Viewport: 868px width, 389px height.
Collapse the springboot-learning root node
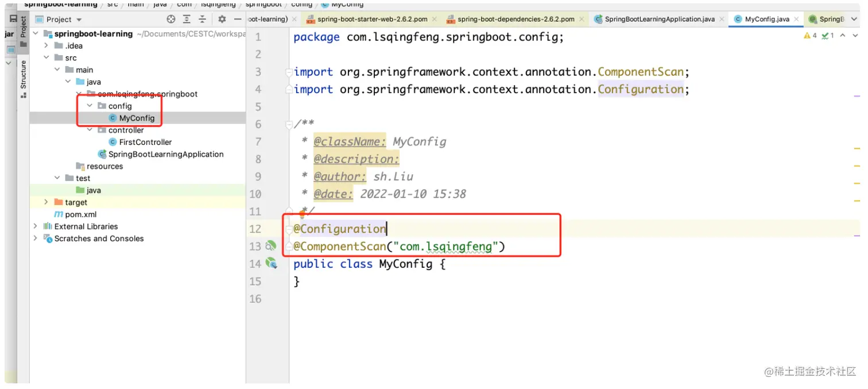tap(36, 33)
